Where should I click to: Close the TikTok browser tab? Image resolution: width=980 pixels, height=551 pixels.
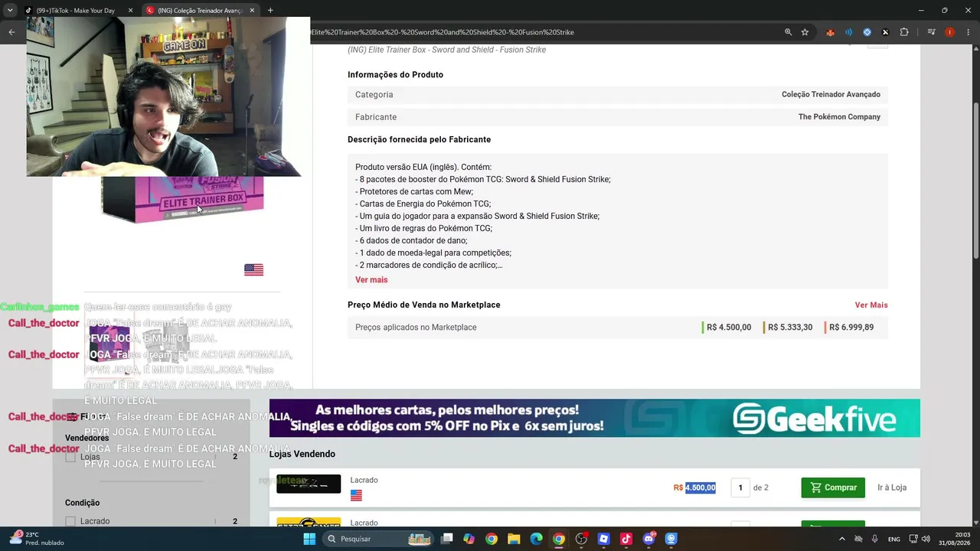click(130, 11)
